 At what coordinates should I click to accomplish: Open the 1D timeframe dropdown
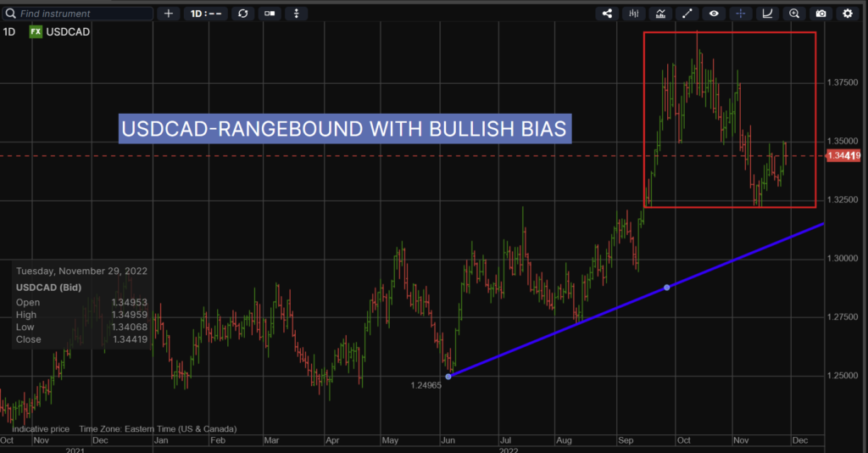pos(206,14)
